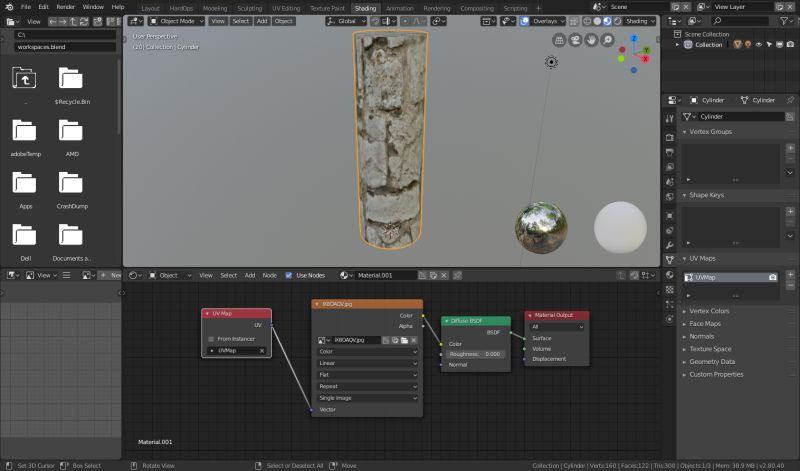Open the Output properties tab icon
The image size is (800, 471).
pos(669,152)
